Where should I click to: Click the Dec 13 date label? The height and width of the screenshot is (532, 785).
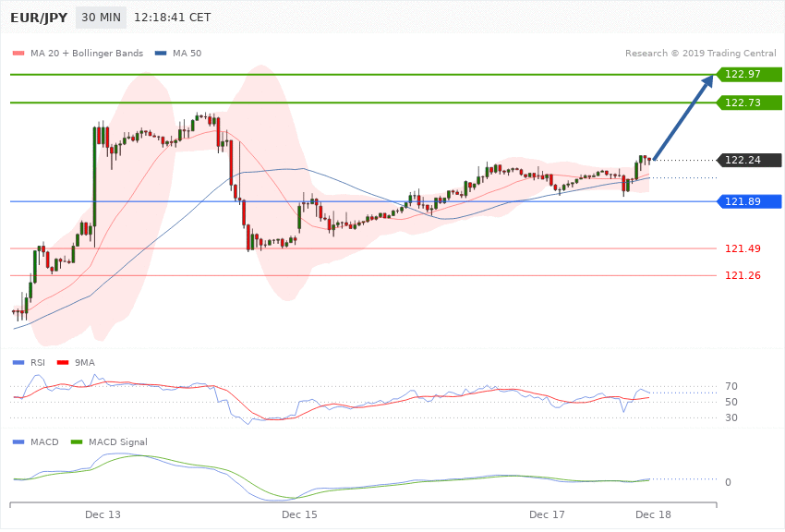(x=103, y=515)
